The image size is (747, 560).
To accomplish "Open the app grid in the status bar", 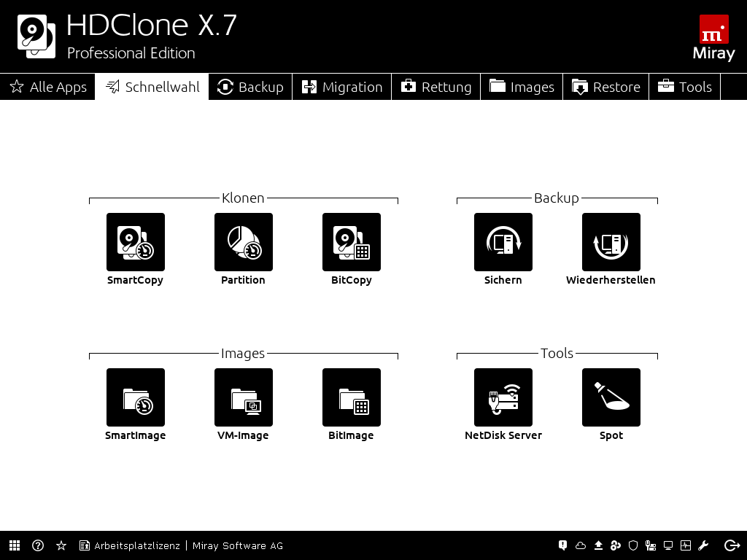I will [x=15, y=545].
